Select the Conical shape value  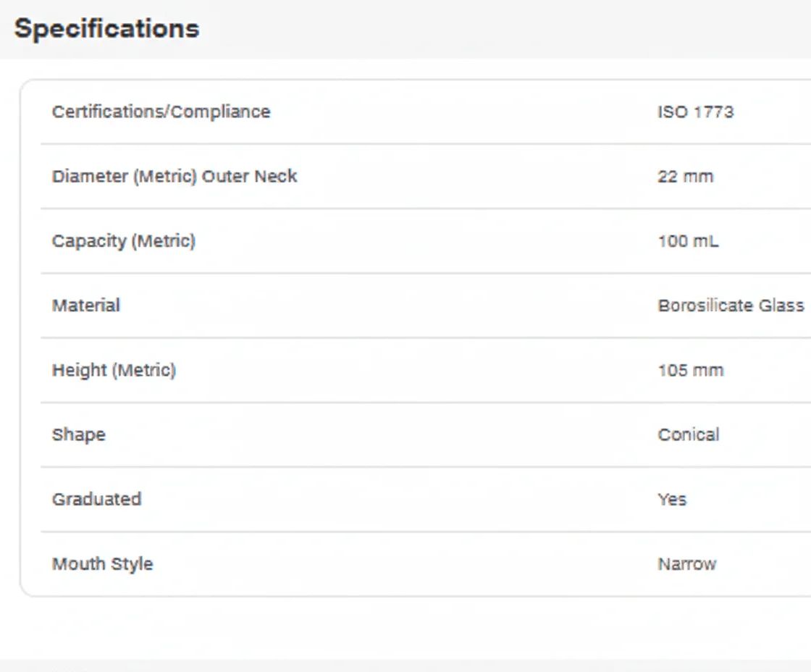(x=689, y=435)
